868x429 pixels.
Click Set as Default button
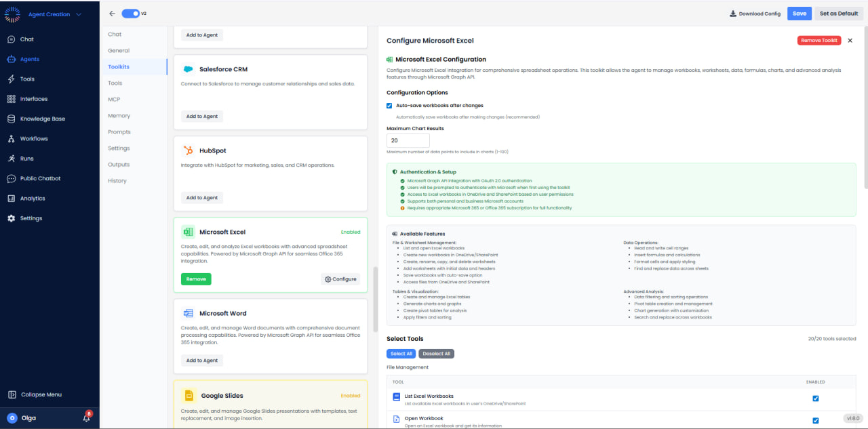point(838,14)
